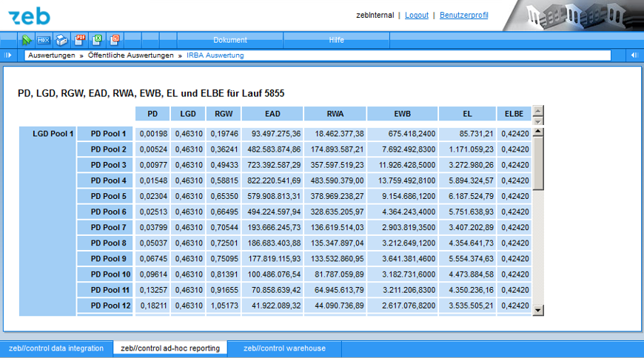644x358 pixels.
Task: Open the Benutzerprofil link
Action: [x=463, y=15]
